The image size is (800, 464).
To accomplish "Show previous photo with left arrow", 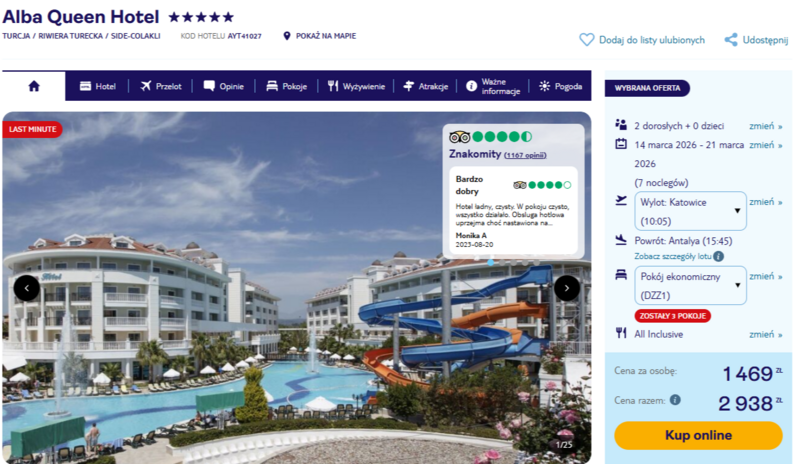I will point(27,288).
